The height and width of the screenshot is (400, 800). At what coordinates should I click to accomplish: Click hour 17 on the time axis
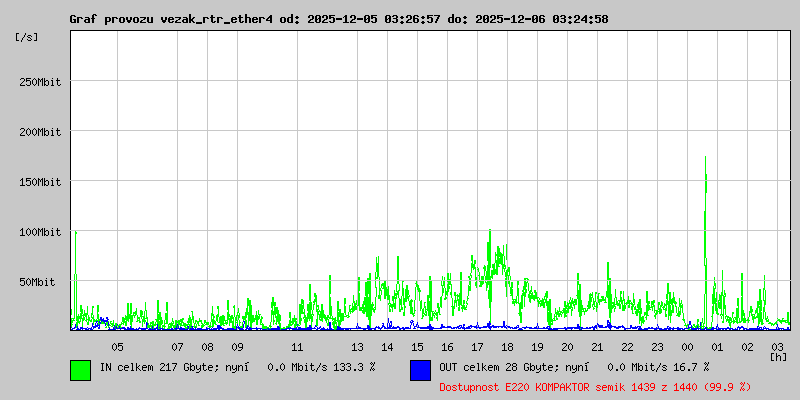tap(477, 347)
